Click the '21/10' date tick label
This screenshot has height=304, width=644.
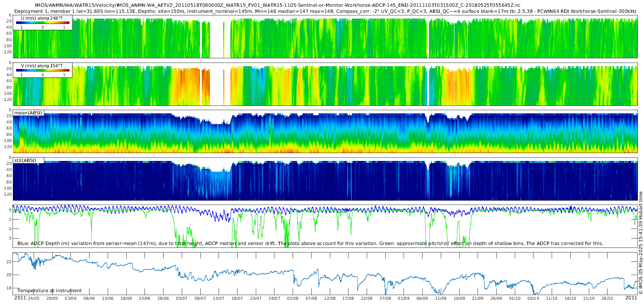pos(589,298)
